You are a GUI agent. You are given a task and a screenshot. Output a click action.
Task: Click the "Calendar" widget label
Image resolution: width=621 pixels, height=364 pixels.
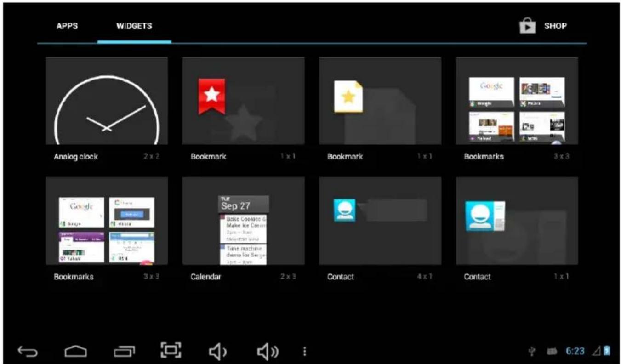pyautogui.click(x=205, y=277)
